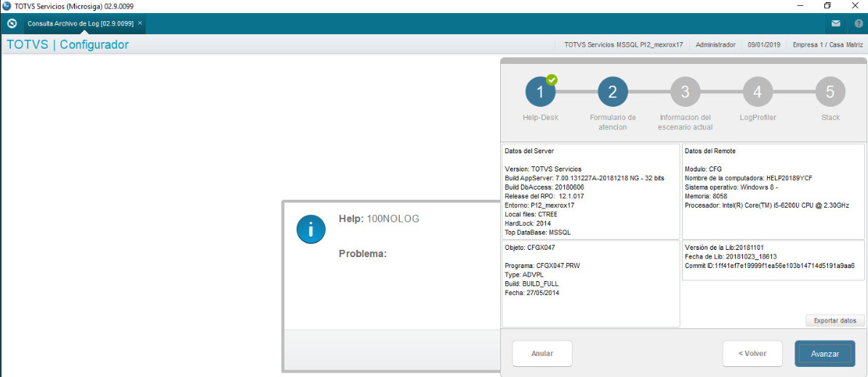Click the Commit ID line
868x377 pixels.
point(771,266)
